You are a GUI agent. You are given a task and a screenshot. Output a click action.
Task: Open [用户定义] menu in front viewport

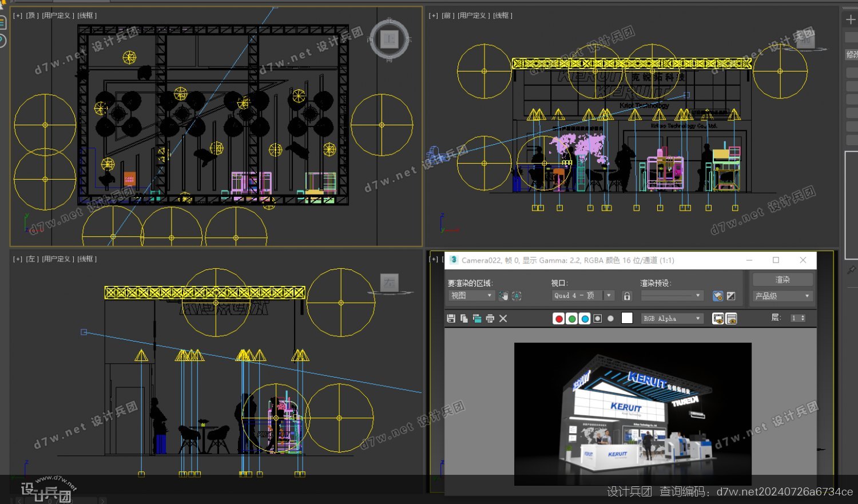tap(473, 15)
